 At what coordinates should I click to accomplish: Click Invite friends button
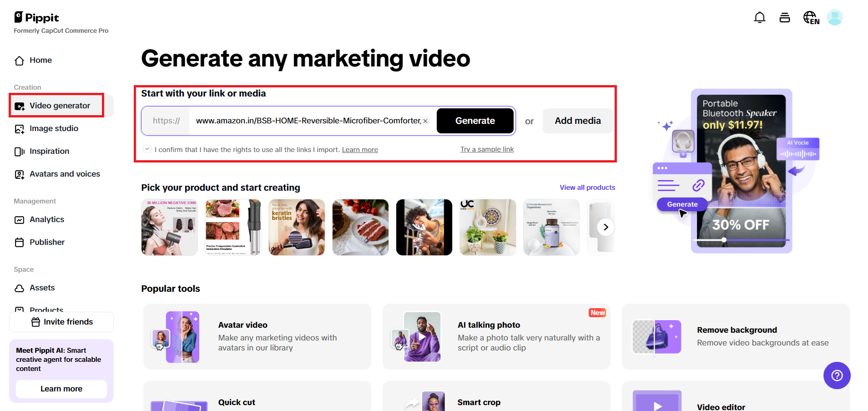[61, 322]
